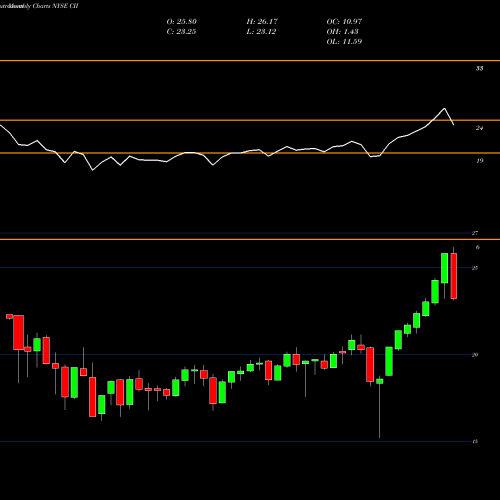
Task: Click the OC: 10.97 readout
Action: [x=344, y=22]
